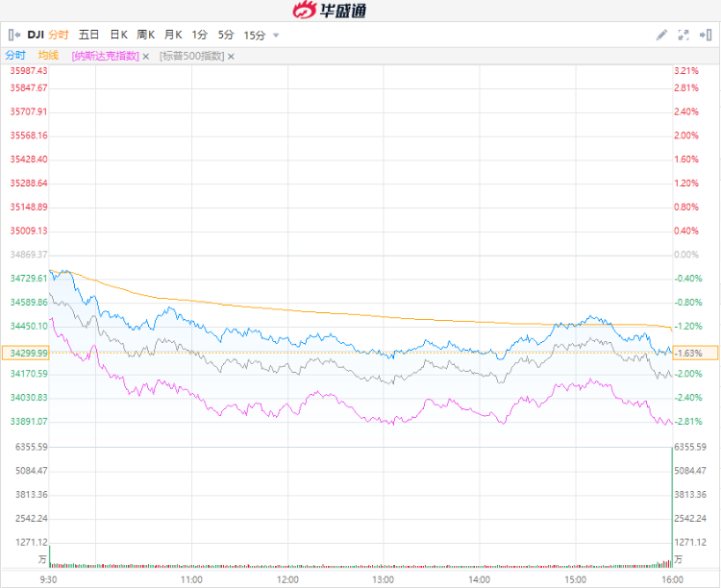Click the 华盛通 logo
The height and width of the screenshot is (588, 721).
[x=329, y=11]
